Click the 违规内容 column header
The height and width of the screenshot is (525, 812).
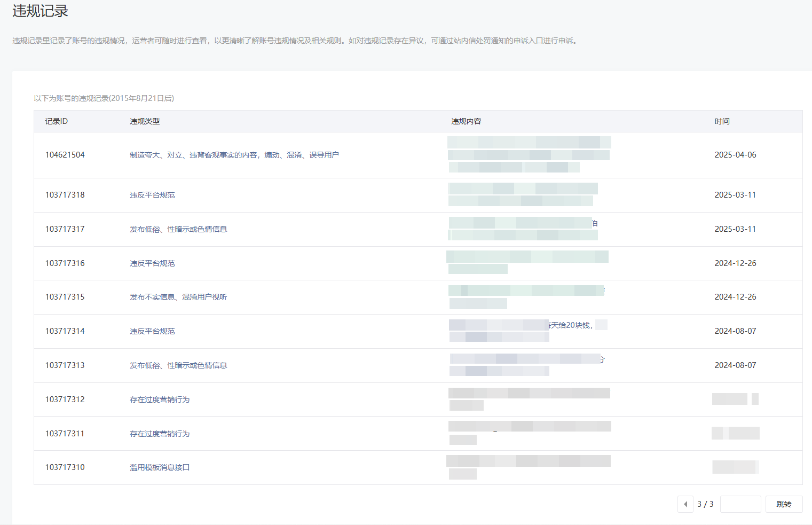click(466, 121)
